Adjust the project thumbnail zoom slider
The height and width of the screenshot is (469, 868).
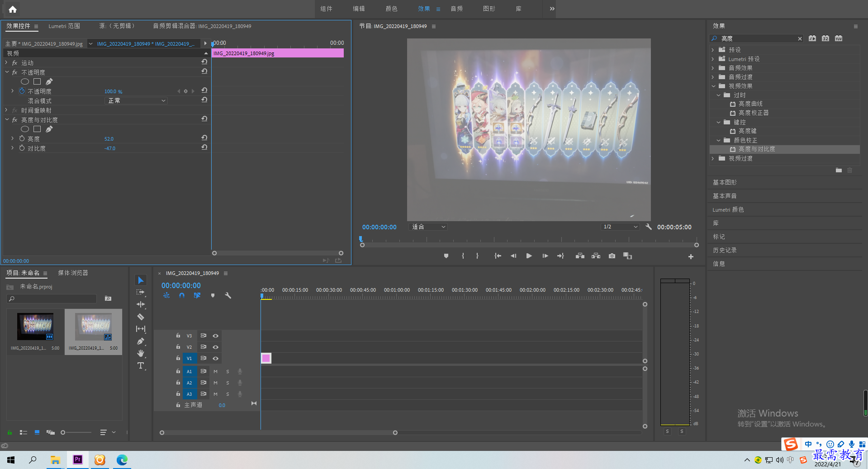(x=63, y=433)
